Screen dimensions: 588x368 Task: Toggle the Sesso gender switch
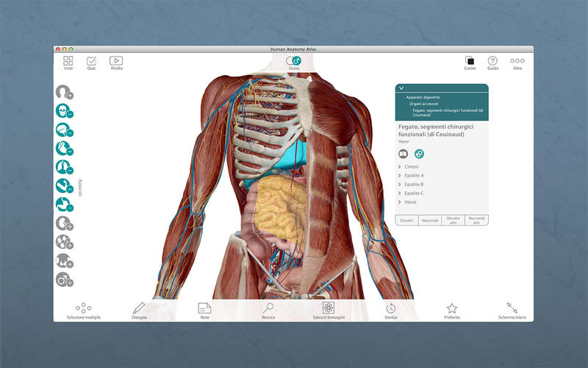pos(294,60)
